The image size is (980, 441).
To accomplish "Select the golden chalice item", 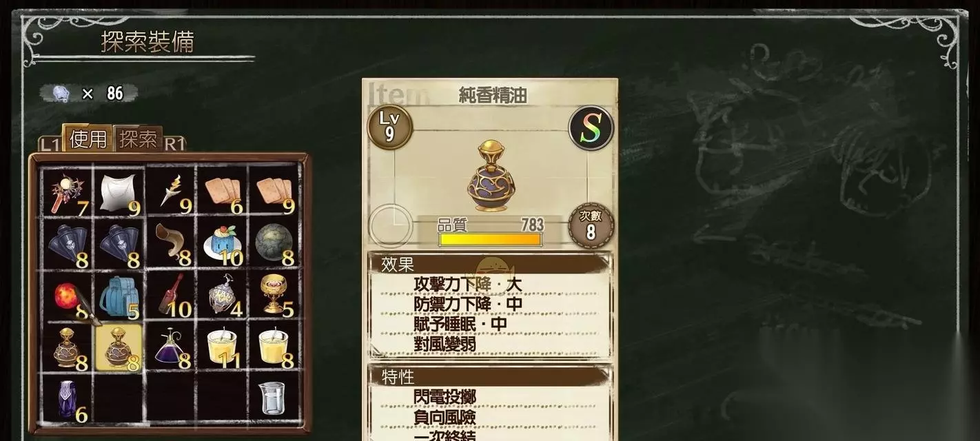I will pos(274,296).
